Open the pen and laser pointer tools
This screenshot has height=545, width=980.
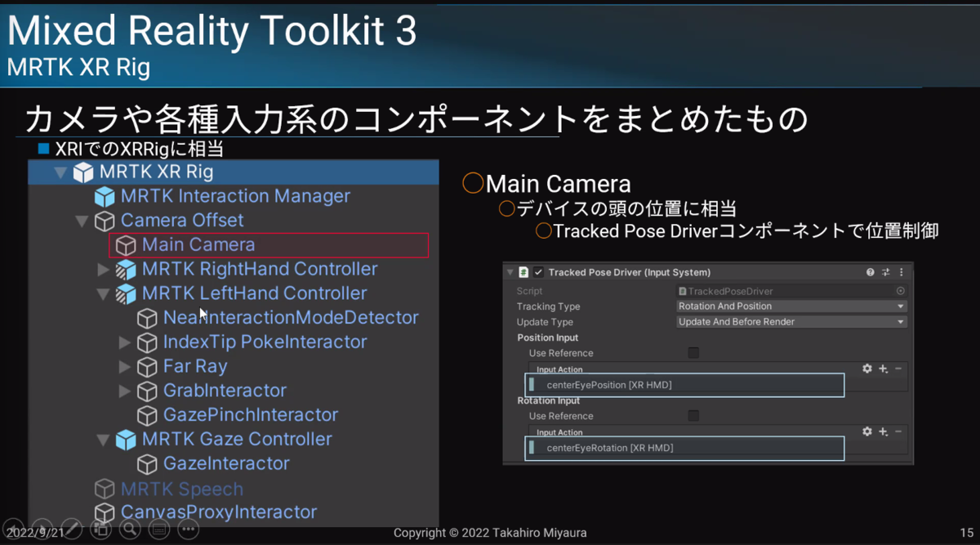[71, 529]
